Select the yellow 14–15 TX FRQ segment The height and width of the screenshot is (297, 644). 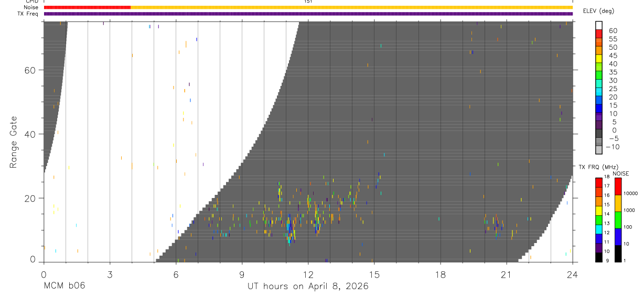tap(599, 210)
